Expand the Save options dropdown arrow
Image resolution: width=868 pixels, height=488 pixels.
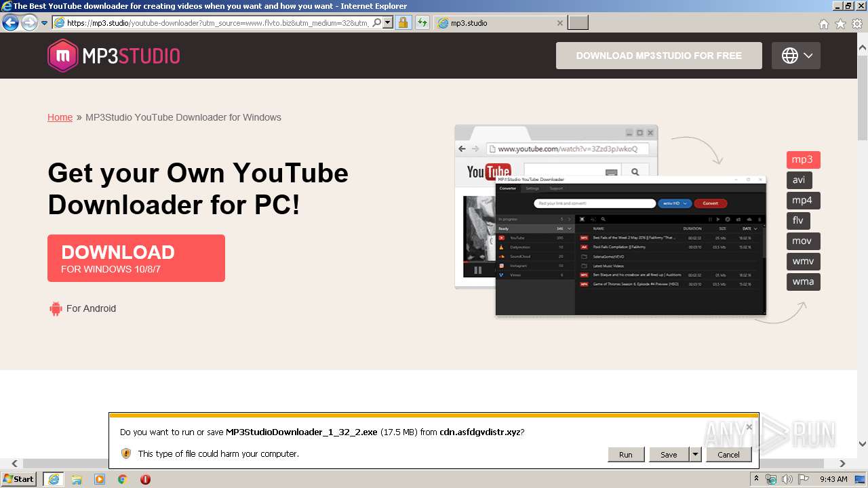tap(695, 455)
